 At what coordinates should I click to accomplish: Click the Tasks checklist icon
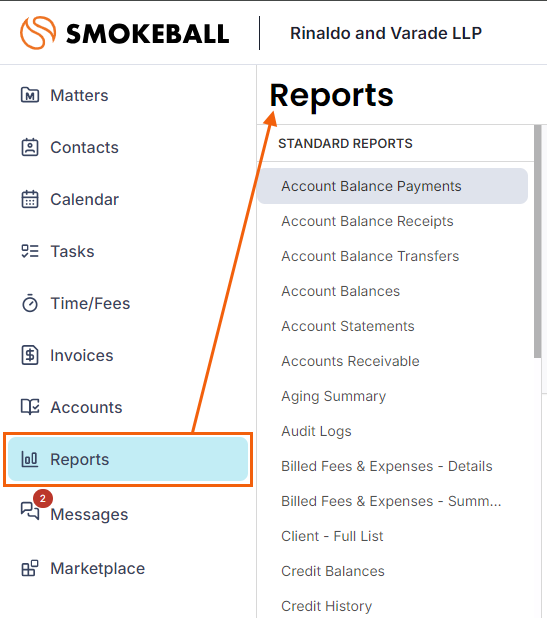(30, 251)
